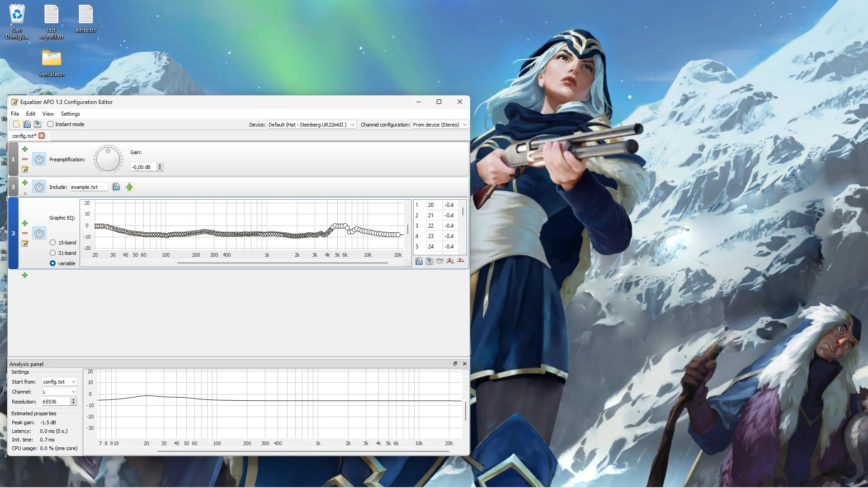The width and height of the screenshot is (868, 488).
Task: Click Graphic EQ horizontal scrollbar
Action: point(283,263)
